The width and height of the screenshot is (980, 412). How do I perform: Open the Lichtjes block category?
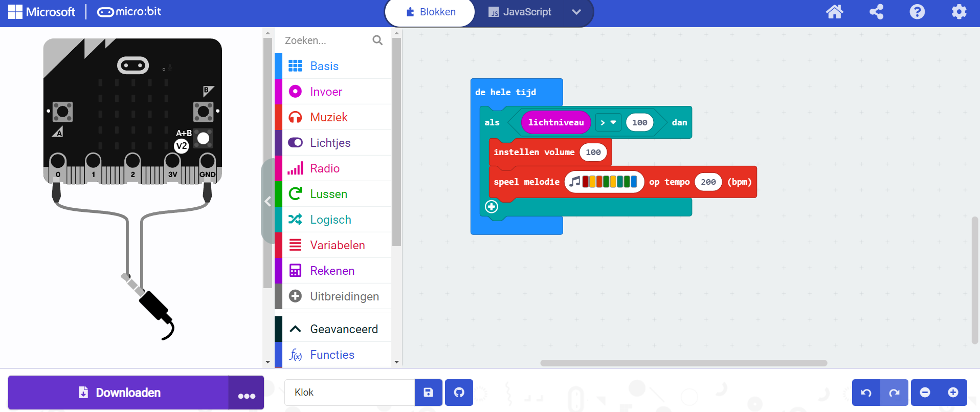333,143
